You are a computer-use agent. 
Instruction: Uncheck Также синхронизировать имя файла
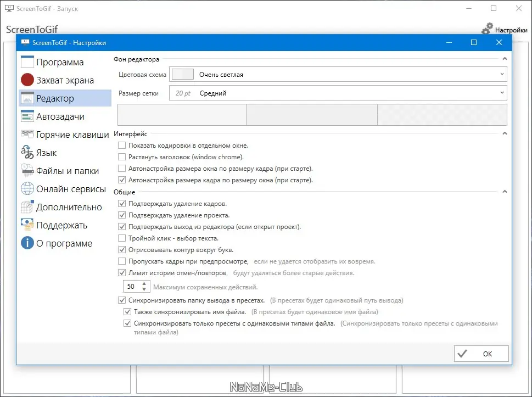[x=127, y=311]
